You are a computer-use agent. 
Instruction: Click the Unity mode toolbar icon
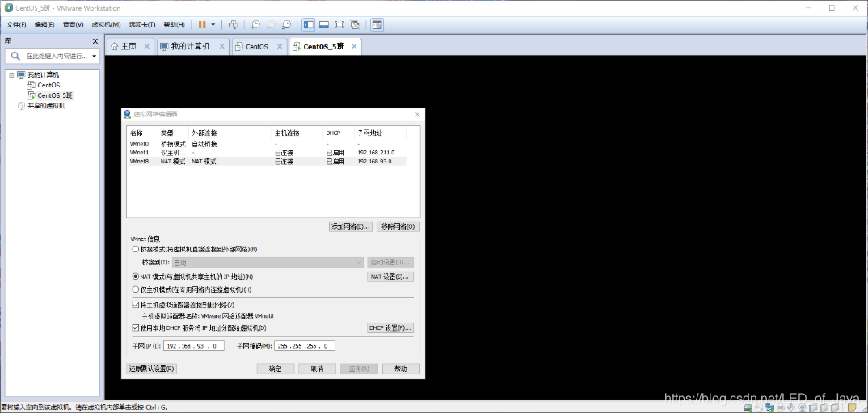tap(355, 25)
